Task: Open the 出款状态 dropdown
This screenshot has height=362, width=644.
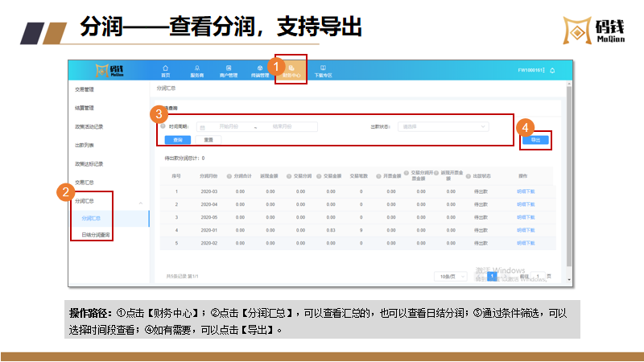Action: 444,126
